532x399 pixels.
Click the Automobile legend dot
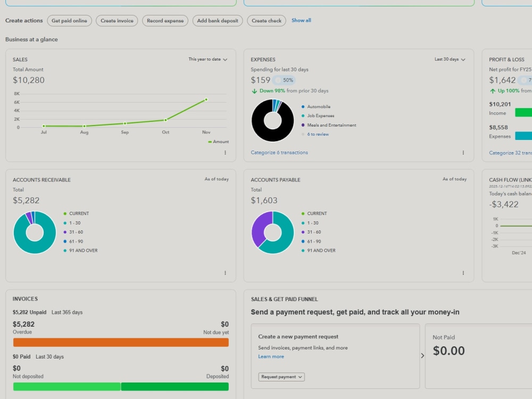point(303,106)
